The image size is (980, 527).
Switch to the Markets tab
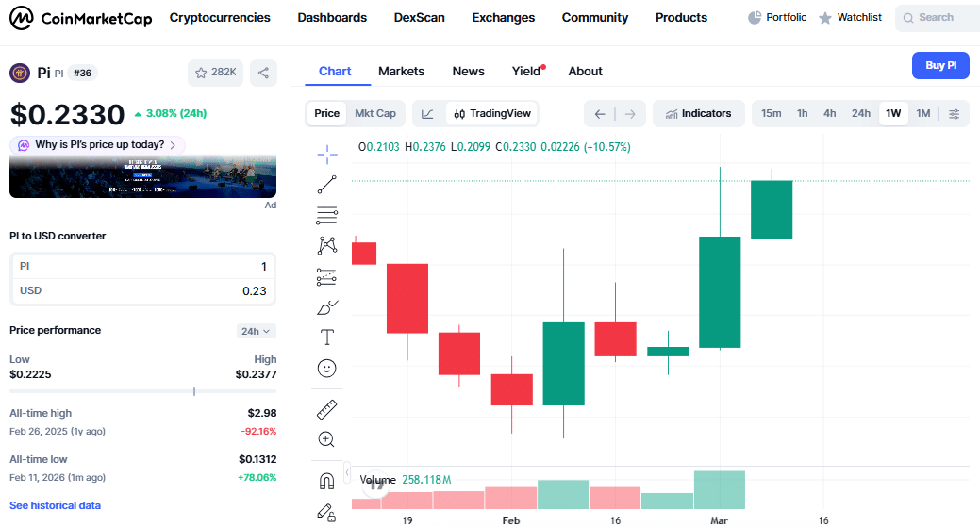click(401, 72)
